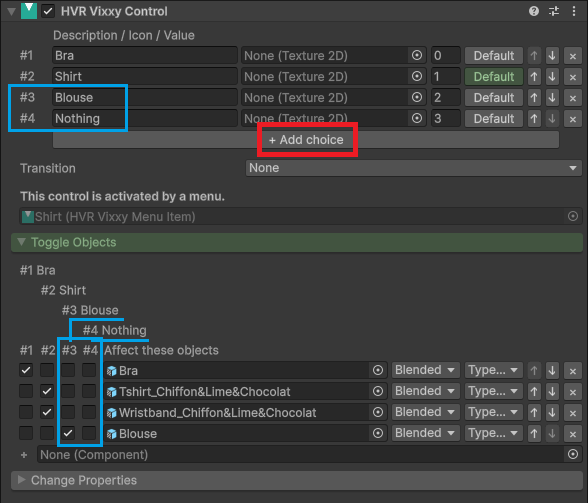Open the Transition dropdown set to None
Screen dimensions: 588x503
point(414,168)
